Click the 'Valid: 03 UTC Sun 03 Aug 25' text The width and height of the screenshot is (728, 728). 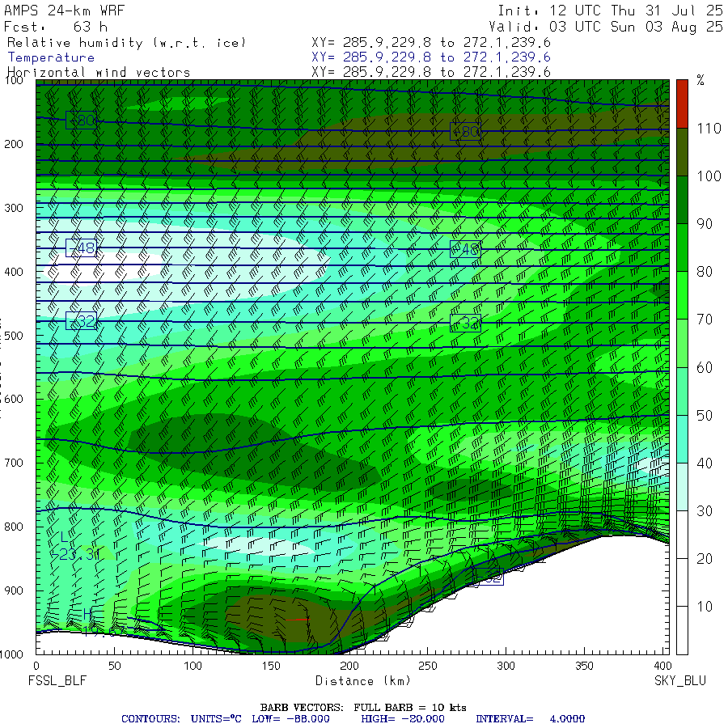click(605, 27)
